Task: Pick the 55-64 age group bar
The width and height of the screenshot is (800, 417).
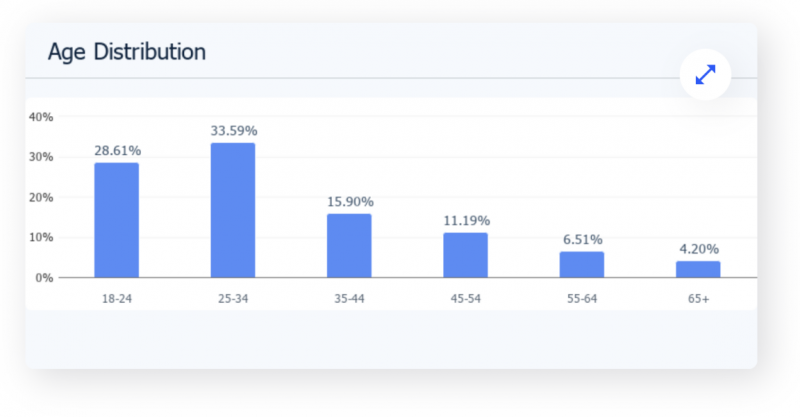Action: click(582, 265)
